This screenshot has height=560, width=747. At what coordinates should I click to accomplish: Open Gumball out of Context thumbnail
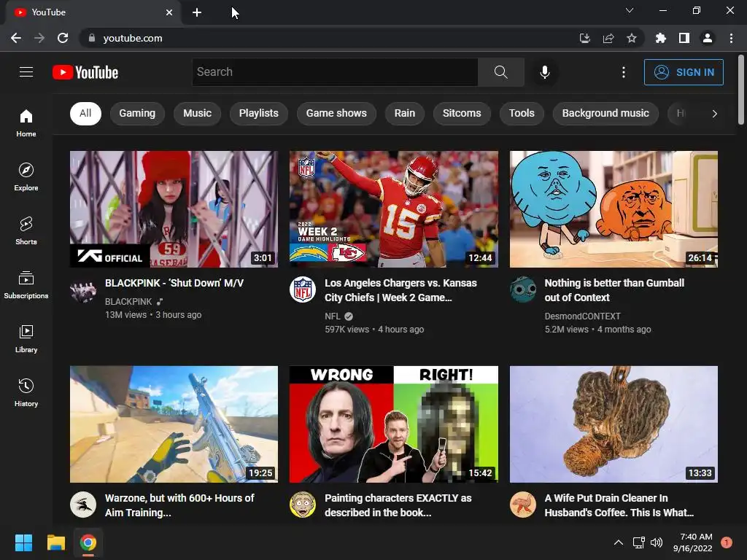[x=614, y=209]
